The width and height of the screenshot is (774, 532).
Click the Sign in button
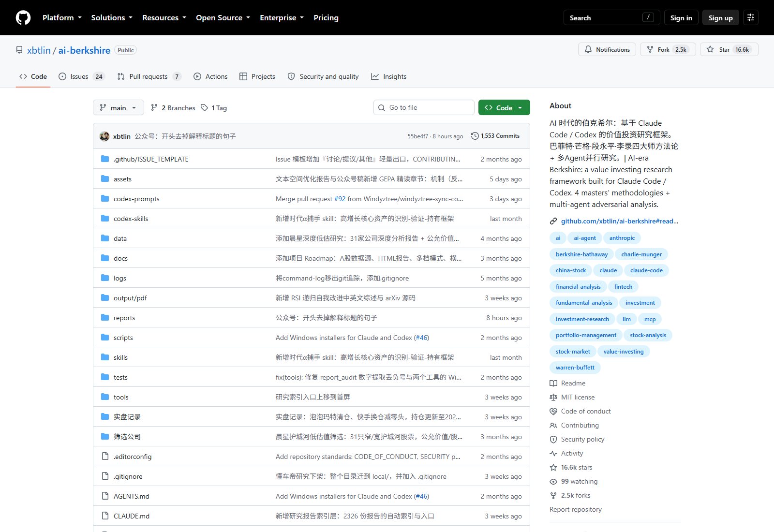pos(681,18)
